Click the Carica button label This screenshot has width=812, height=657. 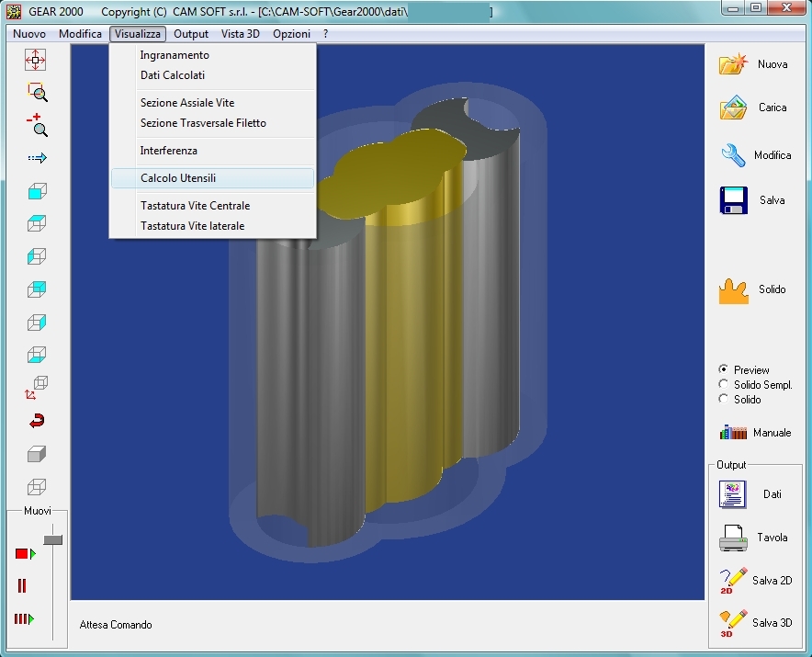(x=773, y=108)
